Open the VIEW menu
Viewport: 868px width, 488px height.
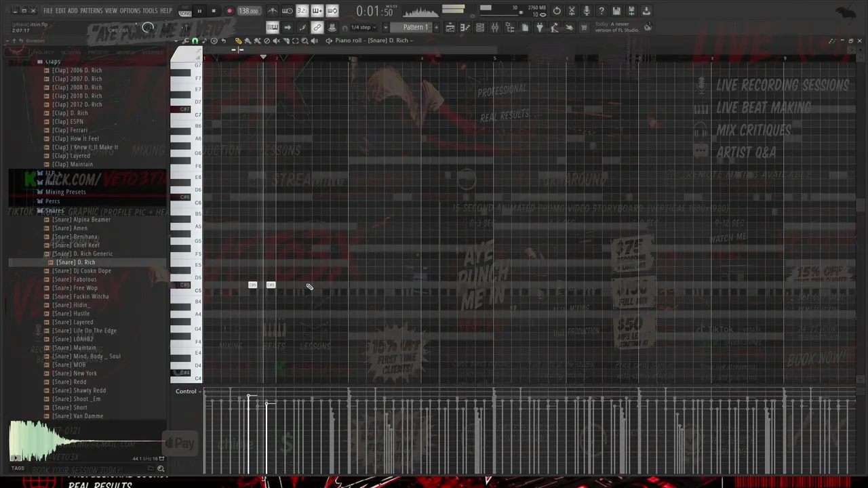111,11
